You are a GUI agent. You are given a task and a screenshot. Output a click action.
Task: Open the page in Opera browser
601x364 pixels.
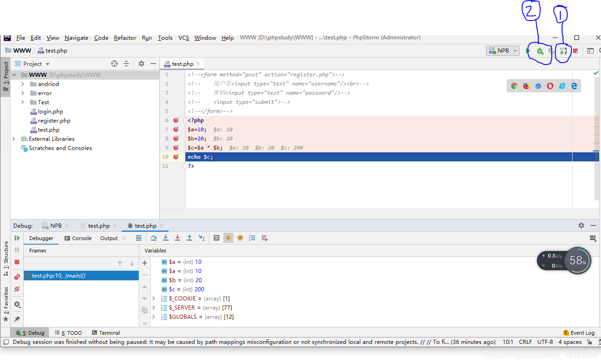[550, 86]
